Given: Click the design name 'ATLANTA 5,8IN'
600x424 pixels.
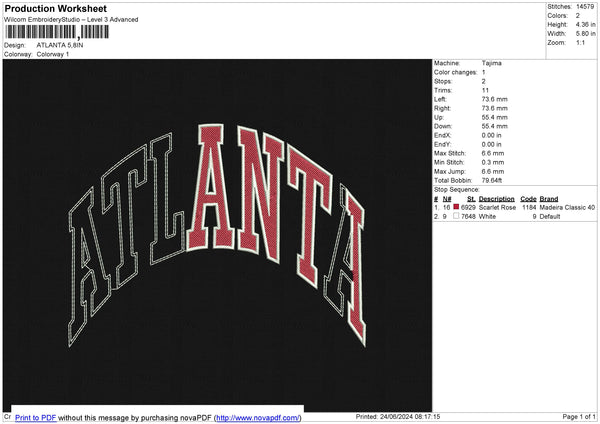Looking at the screenshot, I should 60,45.
